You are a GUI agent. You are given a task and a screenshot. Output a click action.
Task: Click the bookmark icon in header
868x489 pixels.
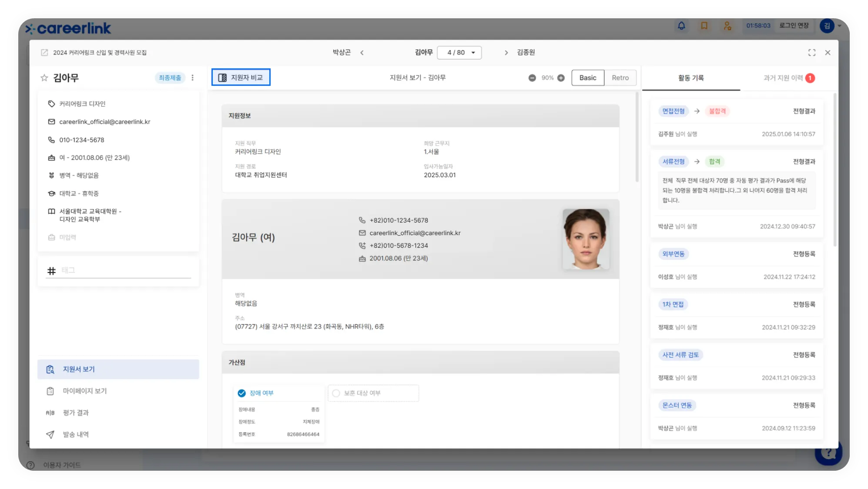tap(704, 26)
